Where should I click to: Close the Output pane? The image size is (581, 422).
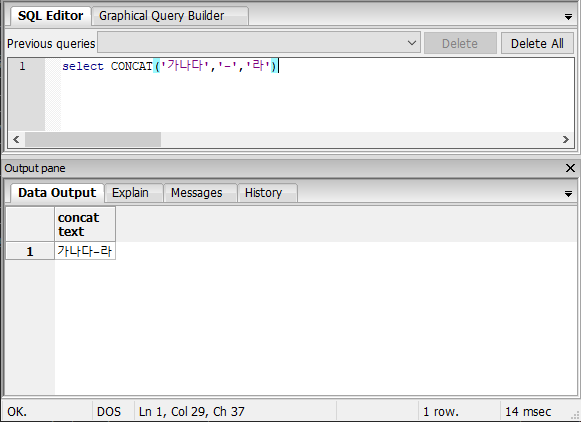pos(571,168)
